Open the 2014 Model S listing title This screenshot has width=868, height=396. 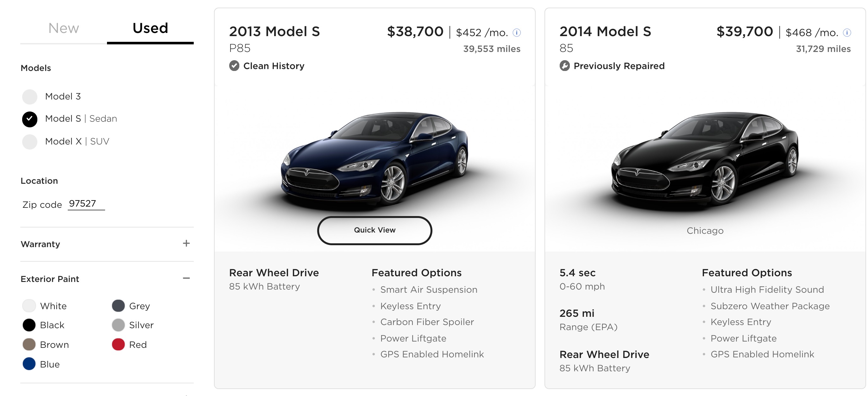pos(605,32)
